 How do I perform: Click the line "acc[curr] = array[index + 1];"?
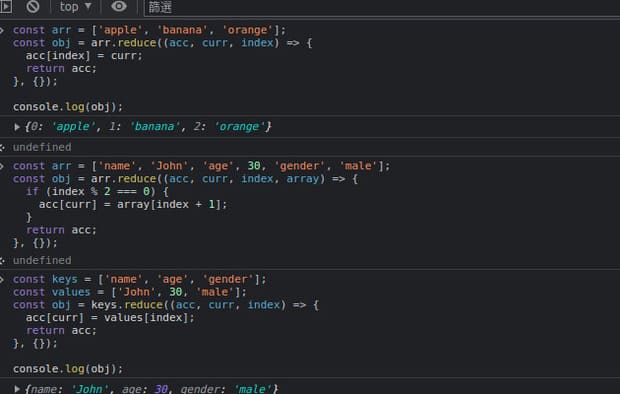133,205
